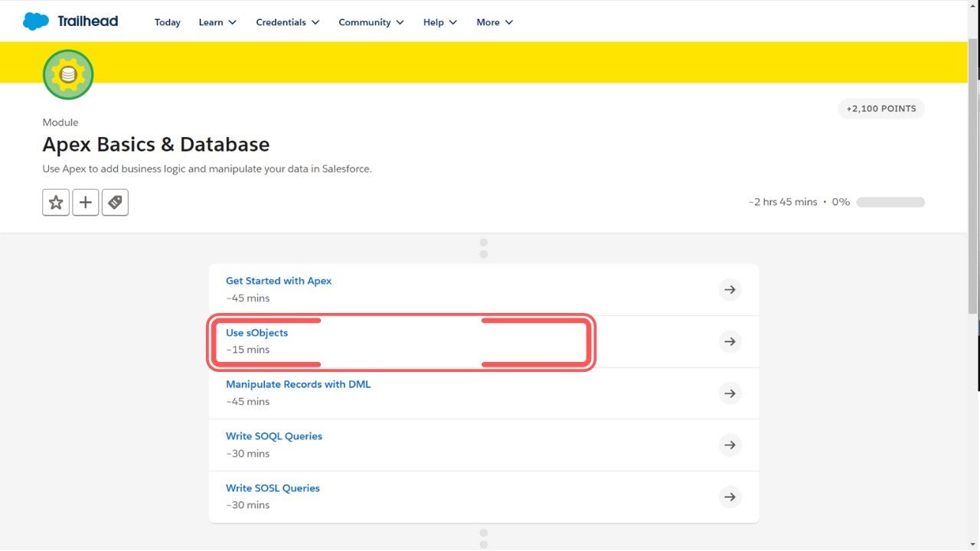Click arrow beside Write SOSL Queries
Screen dimensions: 980x551
(730, 497)
